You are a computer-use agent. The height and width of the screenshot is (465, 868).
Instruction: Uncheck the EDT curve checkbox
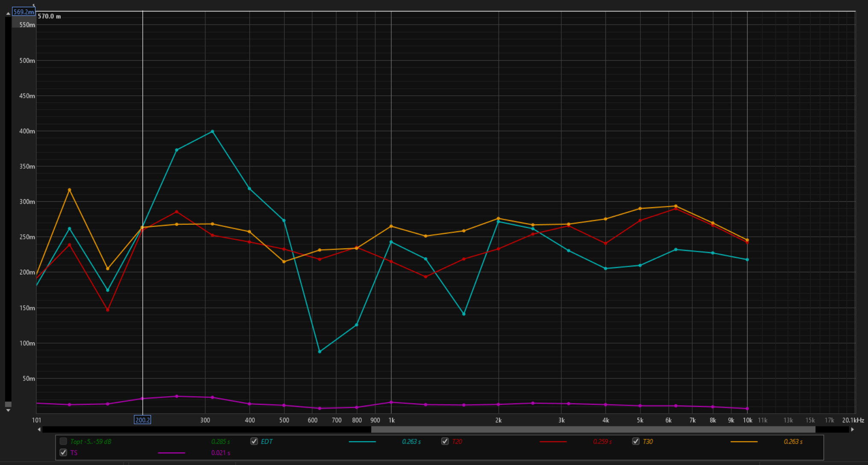[x=254, y=441]
